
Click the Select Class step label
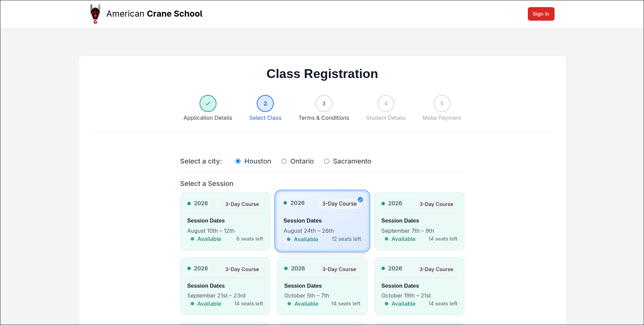265,118
